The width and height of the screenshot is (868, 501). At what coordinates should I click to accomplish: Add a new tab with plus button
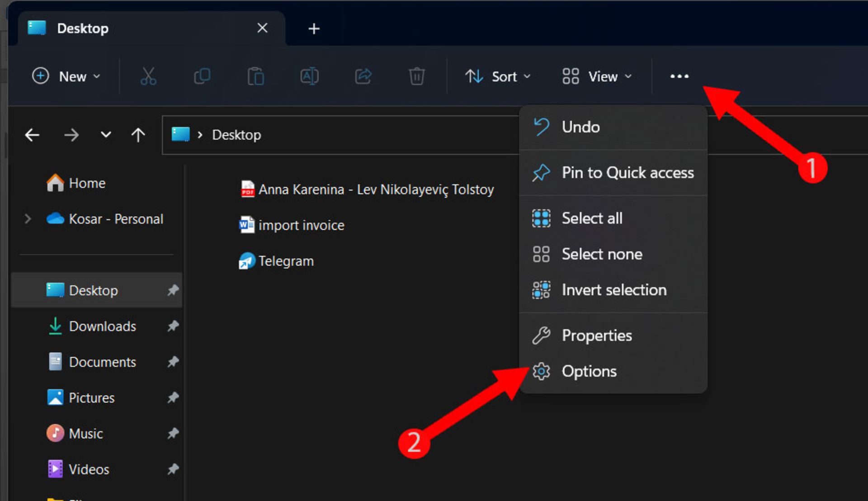coord(314,28)
